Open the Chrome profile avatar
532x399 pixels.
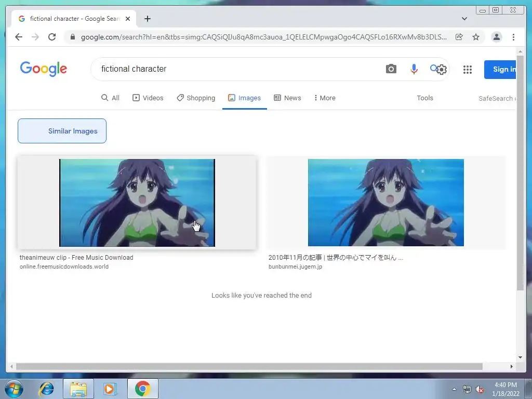pos(496,37)
